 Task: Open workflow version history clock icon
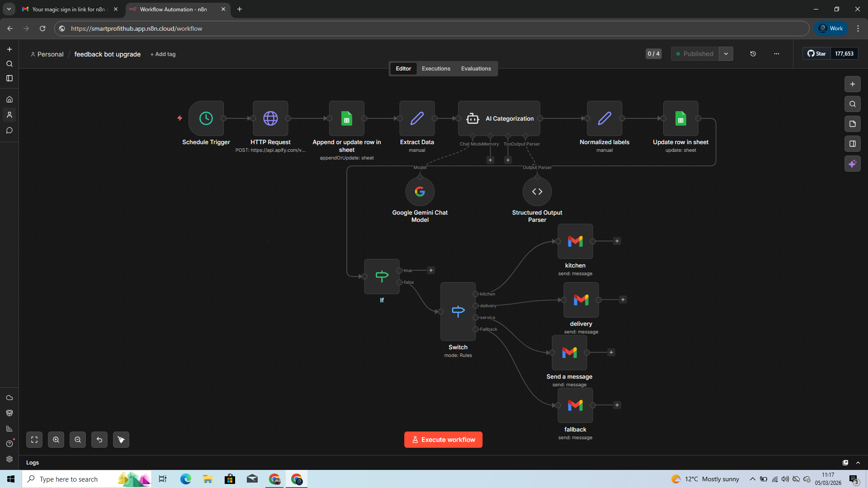pyautogui.click(x=753, y=54)
